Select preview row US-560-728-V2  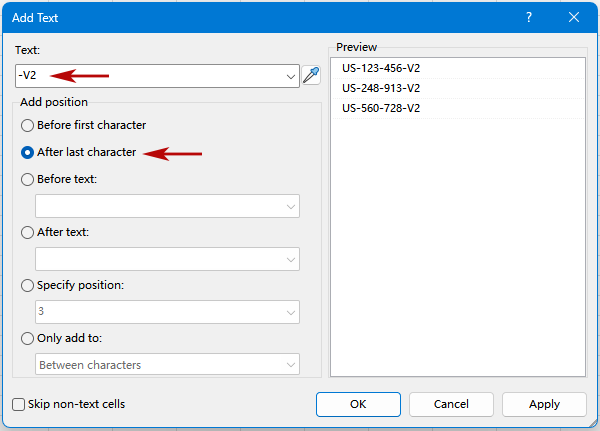458,108
